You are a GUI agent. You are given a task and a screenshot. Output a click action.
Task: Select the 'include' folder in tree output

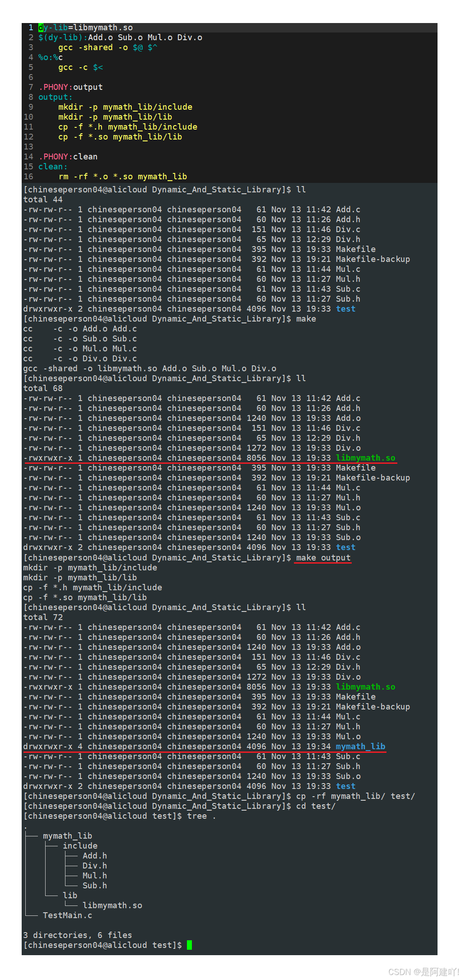80,846
